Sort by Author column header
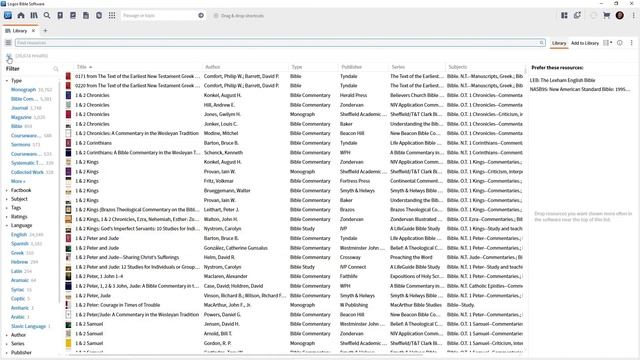 tap(213, 67)
